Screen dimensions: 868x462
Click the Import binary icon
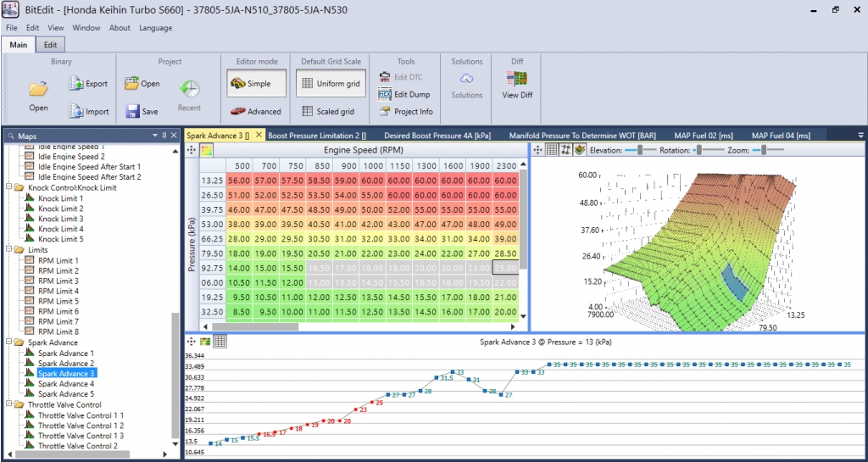pyautogui.click(x=75, y=111)
